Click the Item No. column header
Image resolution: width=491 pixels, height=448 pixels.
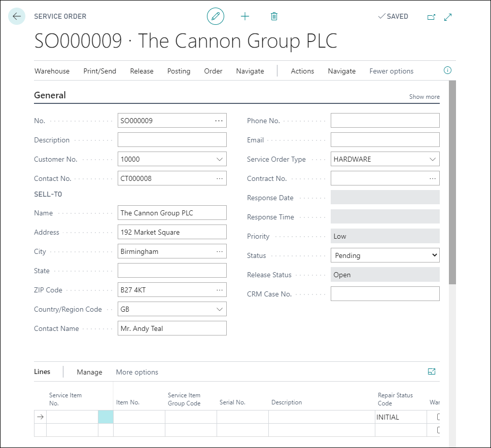tap(128, 402)
